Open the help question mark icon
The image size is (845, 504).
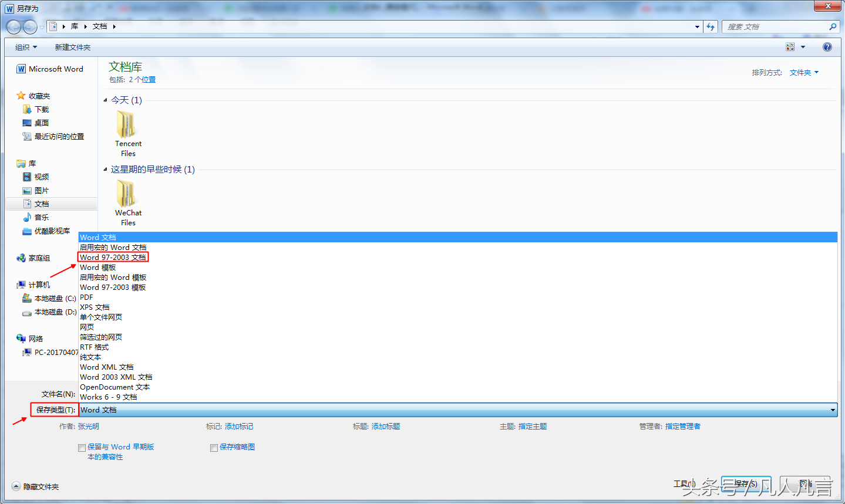[x=827, y=47]
